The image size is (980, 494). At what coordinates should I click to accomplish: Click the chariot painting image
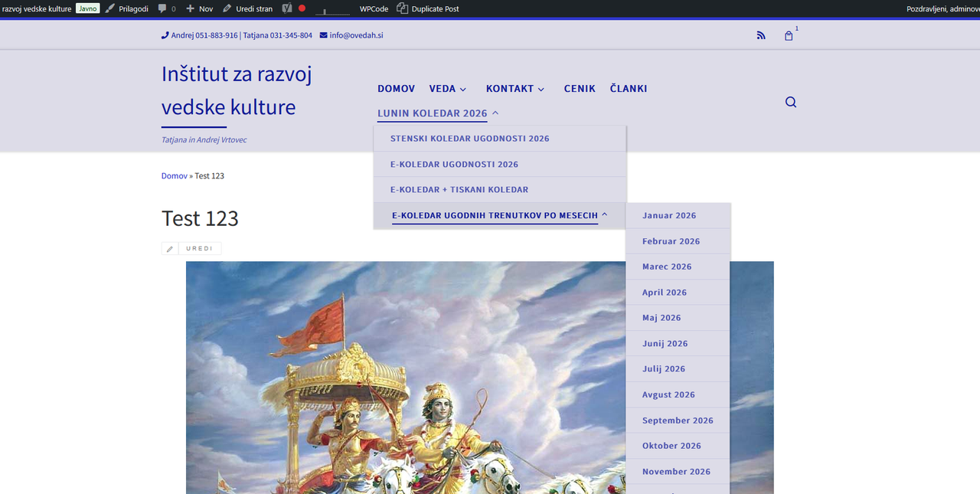tap(480, 378)
